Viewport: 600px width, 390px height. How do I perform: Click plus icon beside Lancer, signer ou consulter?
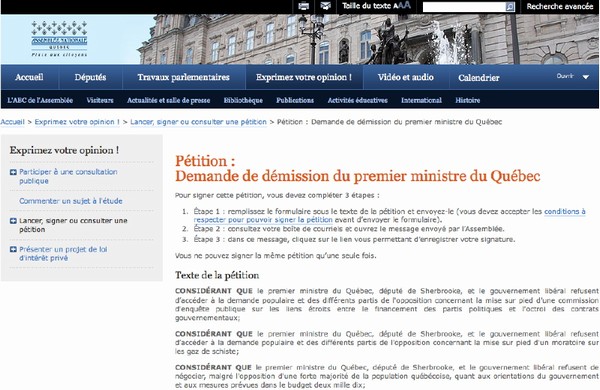[x=13, y=221]
